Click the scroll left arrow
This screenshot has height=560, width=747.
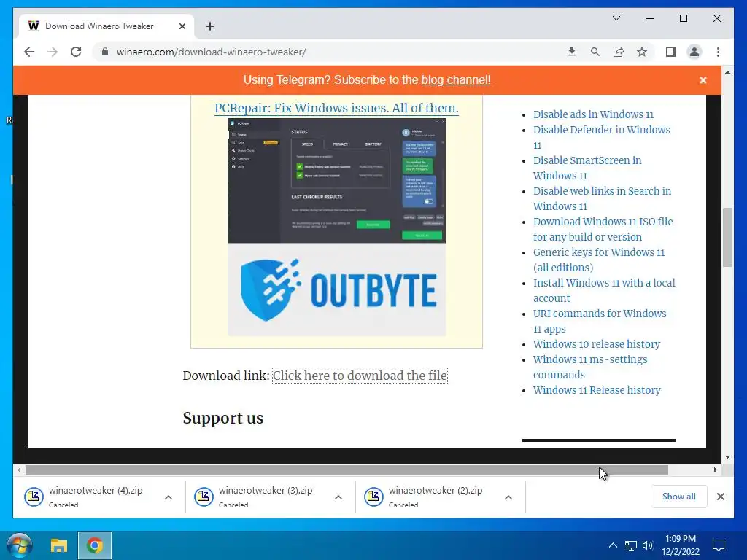click(x=18, y=470)
